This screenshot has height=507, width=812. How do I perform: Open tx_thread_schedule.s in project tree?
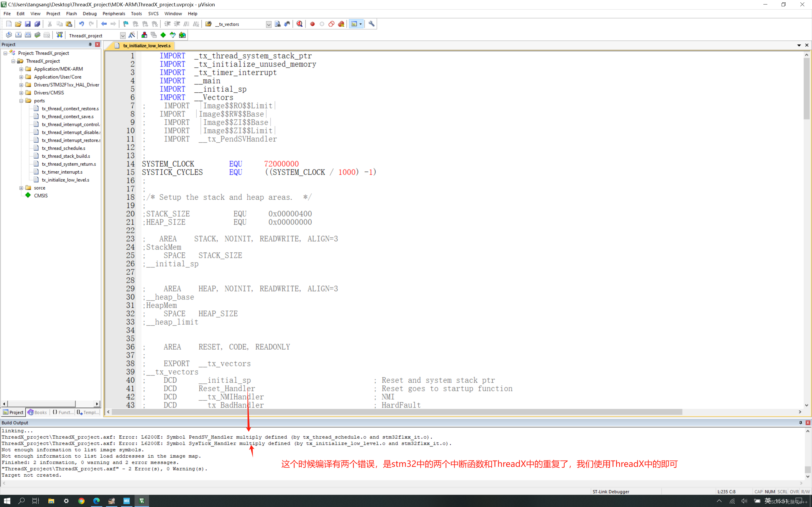[63, 148]
